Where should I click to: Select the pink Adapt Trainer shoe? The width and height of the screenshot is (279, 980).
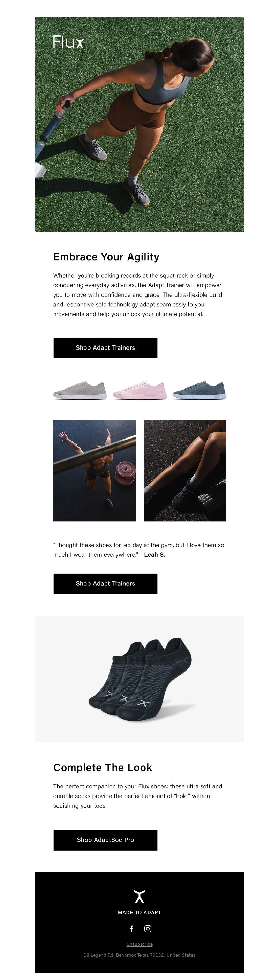[x=140, y=389]
